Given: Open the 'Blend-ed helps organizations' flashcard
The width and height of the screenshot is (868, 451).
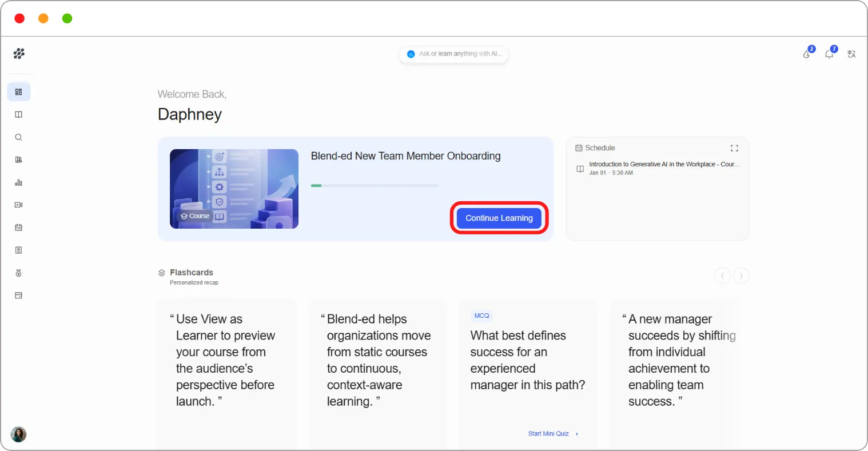Looking at the screenshot, I should (378, 374).
